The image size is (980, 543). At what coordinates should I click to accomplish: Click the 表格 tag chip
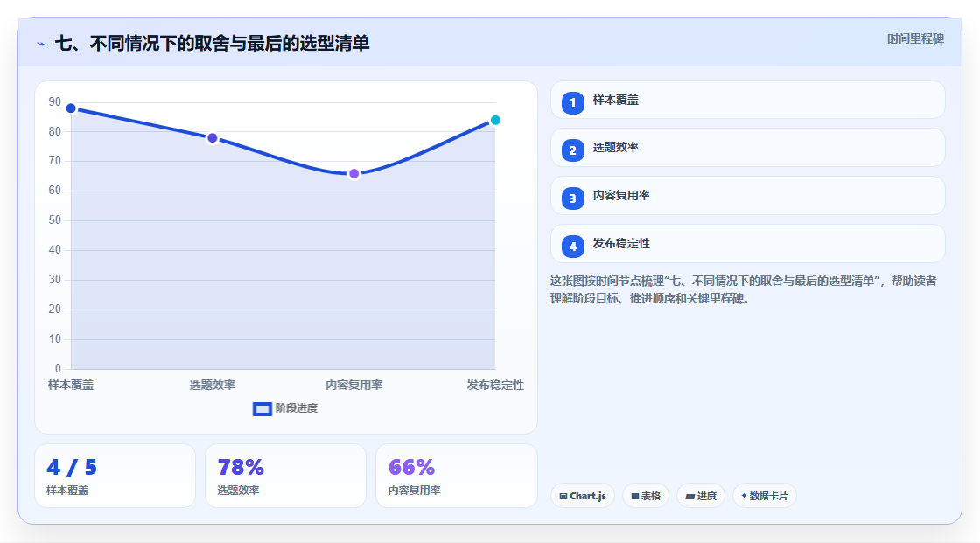[x=646, y=496]
